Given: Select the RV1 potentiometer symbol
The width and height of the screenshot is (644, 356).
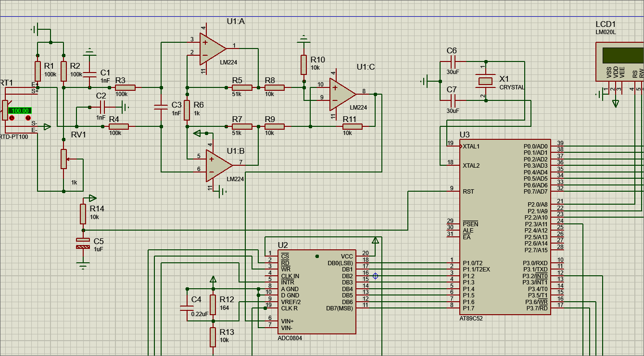Looking at the screenshot, I should tap(63, 159).
